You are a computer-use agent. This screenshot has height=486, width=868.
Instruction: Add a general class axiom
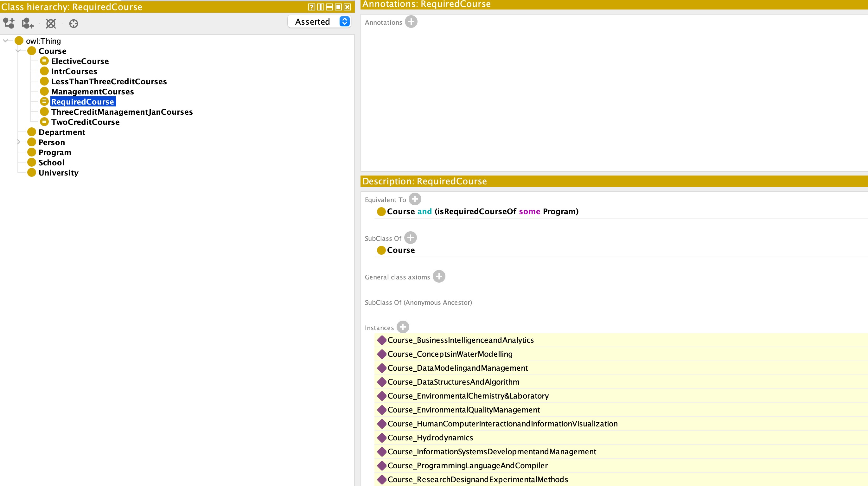coord(439,277)
